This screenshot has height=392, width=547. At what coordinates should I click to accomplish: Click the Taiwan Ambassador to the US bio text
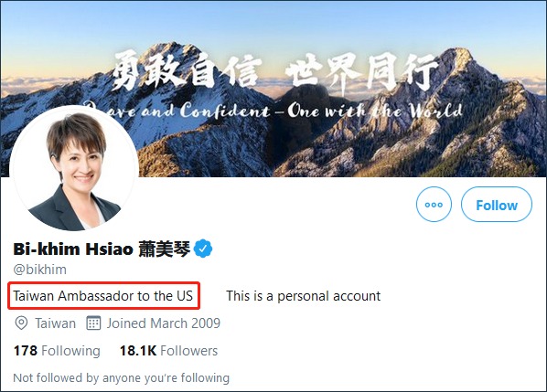(x=103, y=296)
